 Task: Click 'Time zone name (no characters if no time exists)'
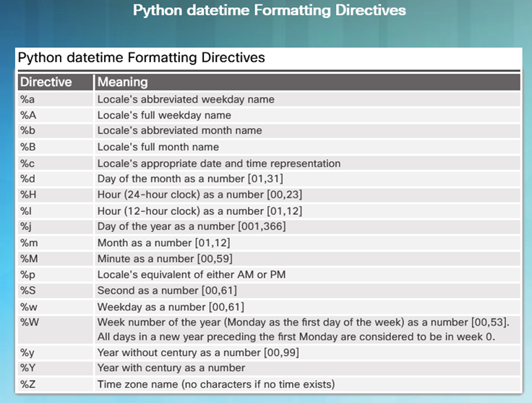pyautogui.click(x=216, y=384)
